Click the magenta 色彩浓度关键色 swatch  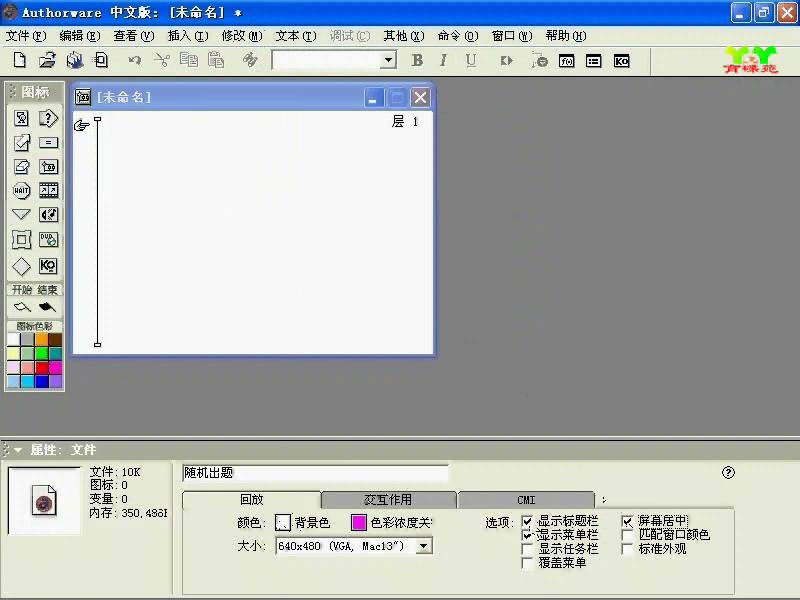[359, 522]
